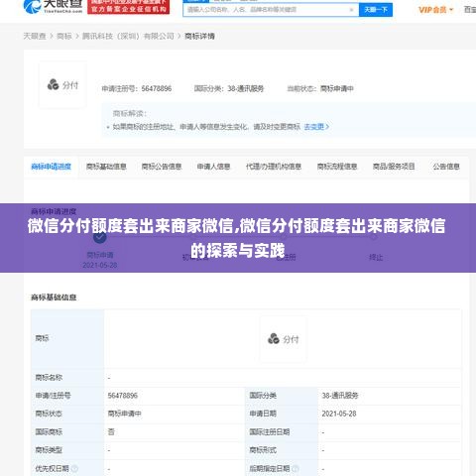Click the 商标申请中 table cell value
Image resolution: width=476 pixels, height=476 pixels.
[x=125, y=414]
